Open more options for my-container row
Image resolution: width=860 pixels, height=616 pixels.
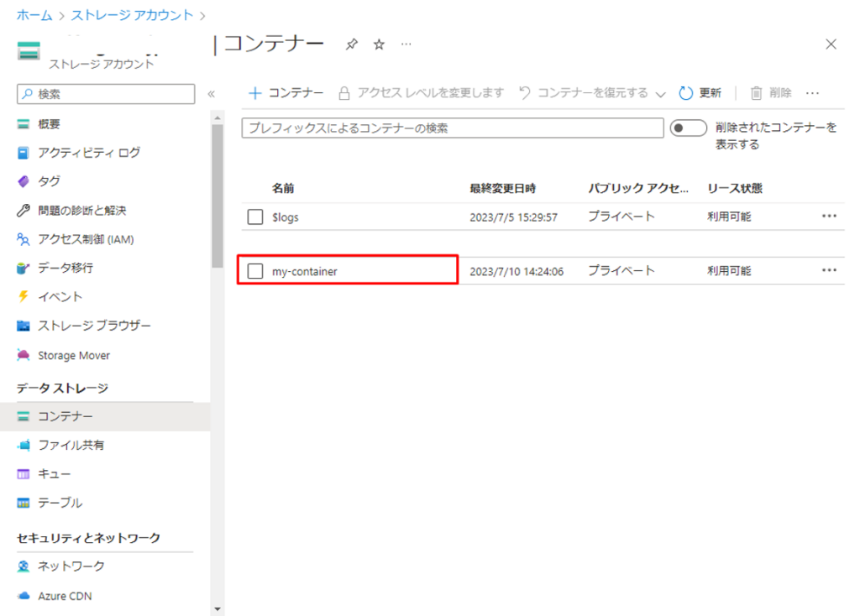click(829, 270)
